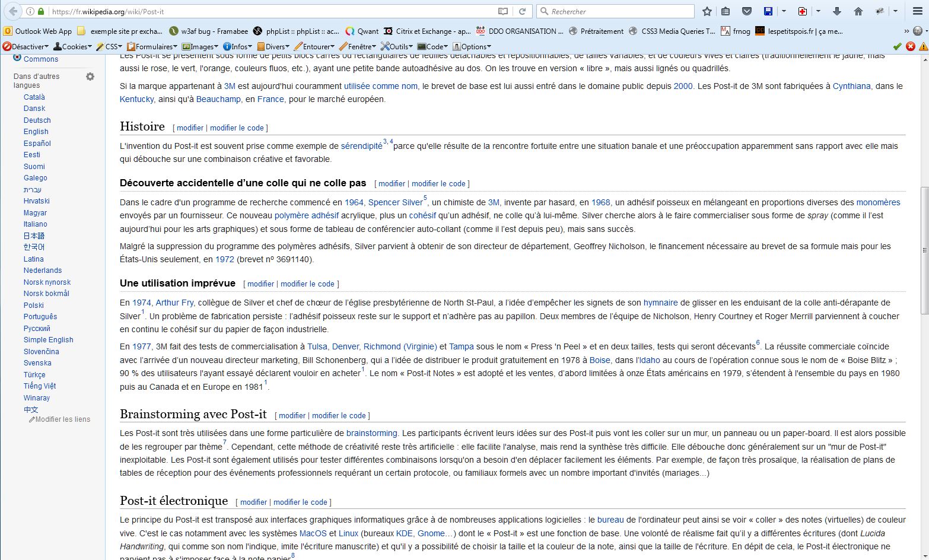The width and height of the screenshot is (929, 560).
Task: Click the browser back arrow button
Action: [13, 11]
